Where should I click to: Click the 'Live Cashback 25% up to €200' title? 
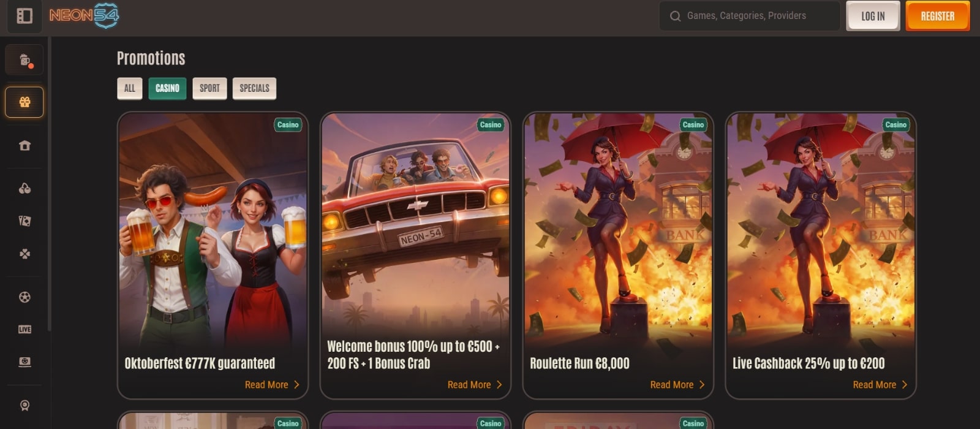pyautogui.click(x=809, y=363)
